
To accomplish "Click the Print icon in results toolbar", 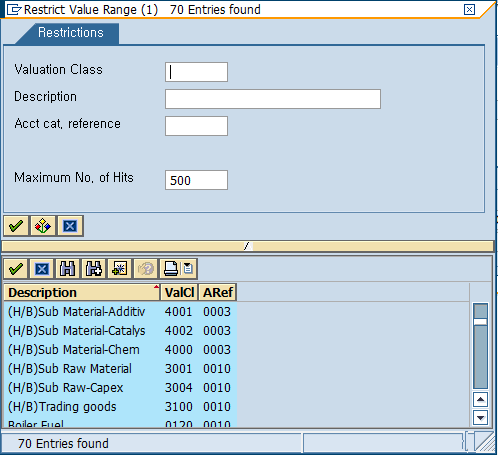I will click(171, 269).
